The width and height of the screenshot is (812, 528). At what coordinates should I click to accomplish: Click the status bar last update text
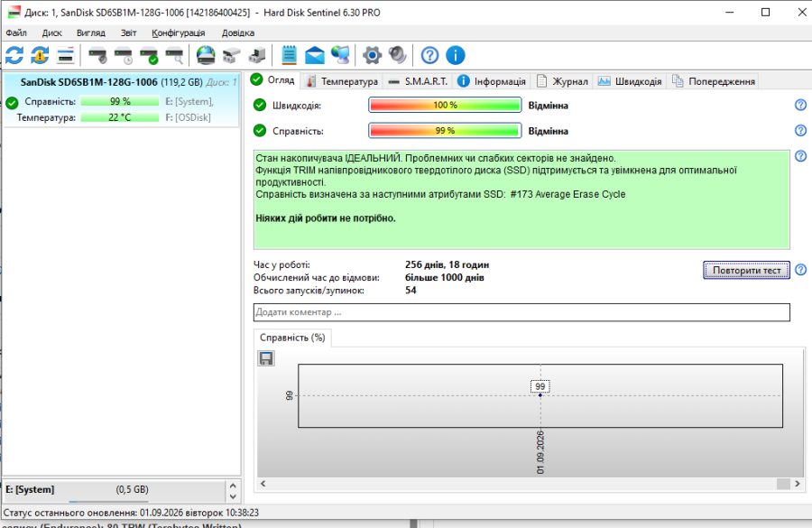click(x=132, y=513)
